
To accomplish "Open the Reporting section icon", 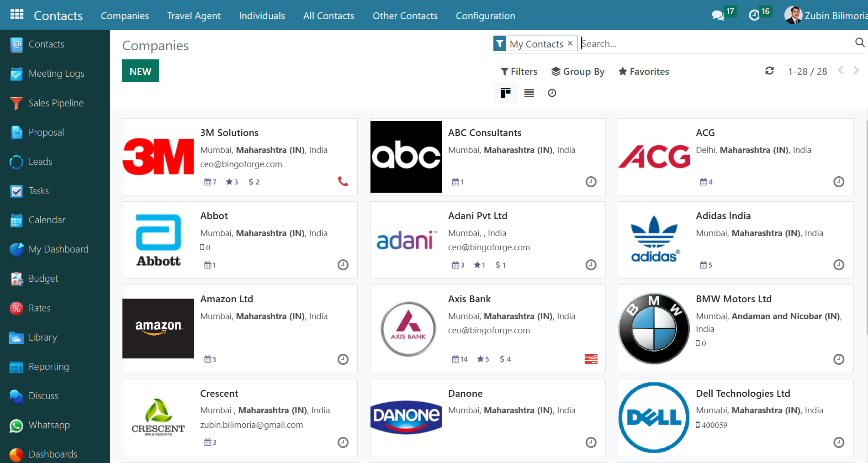I will (16, 367).
